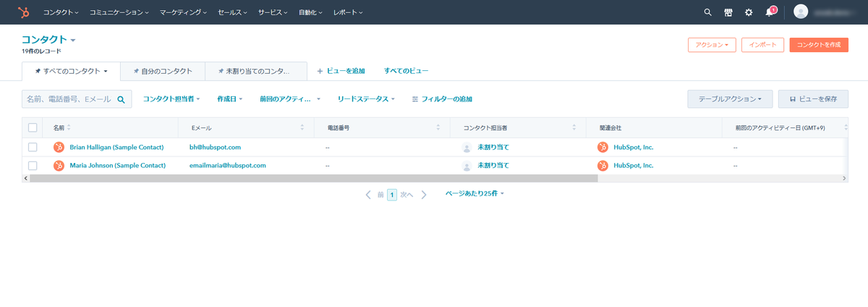Screen dimensions: 868x307
Task: Open 作成日 filter dropdown
Action: 230,98
